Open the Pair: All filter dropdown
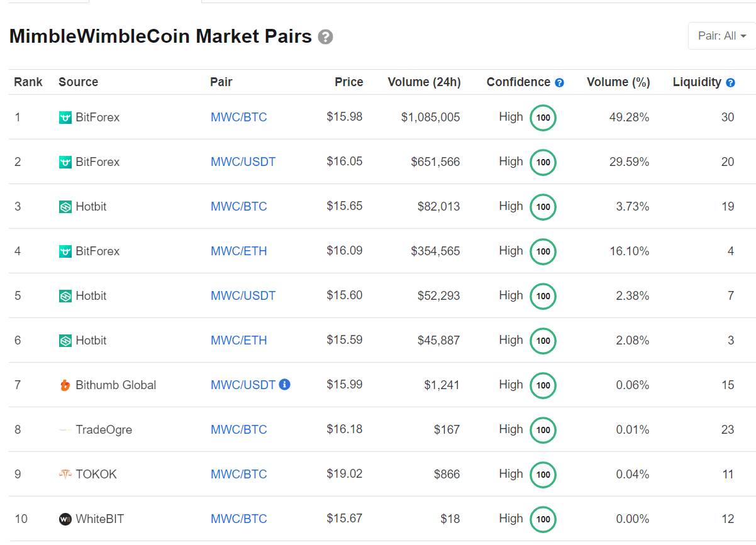The image size is (756, 545). coord(721,36)
